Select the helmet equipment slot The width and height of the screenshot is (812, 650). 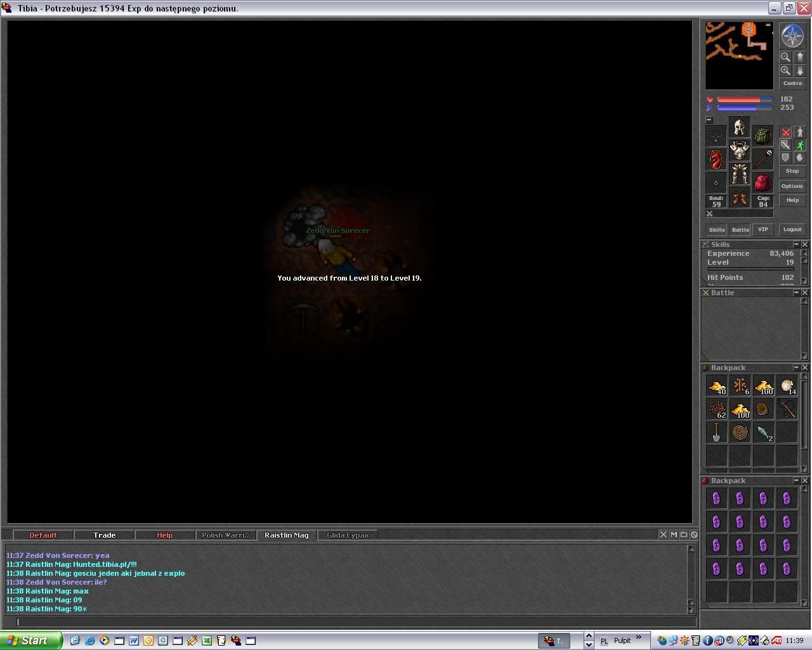(740, 127)
